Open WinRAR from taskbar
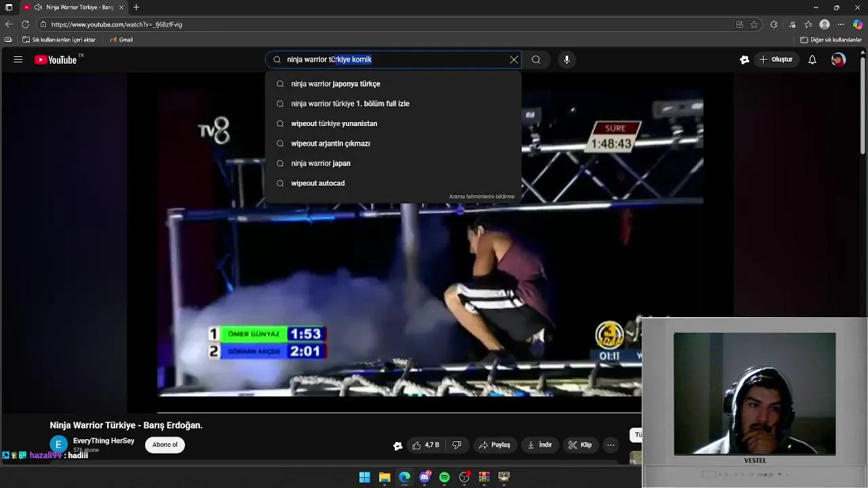The height and width of the screenshot is (488, 868). pos(484,477)
